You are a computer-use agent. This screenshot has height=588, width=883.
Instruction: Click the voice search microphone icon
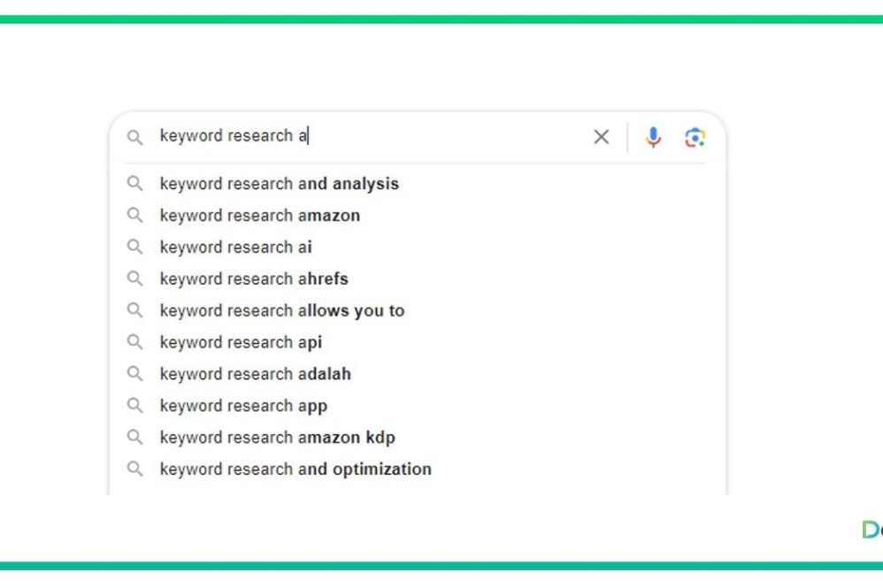[x=653, y=137]
